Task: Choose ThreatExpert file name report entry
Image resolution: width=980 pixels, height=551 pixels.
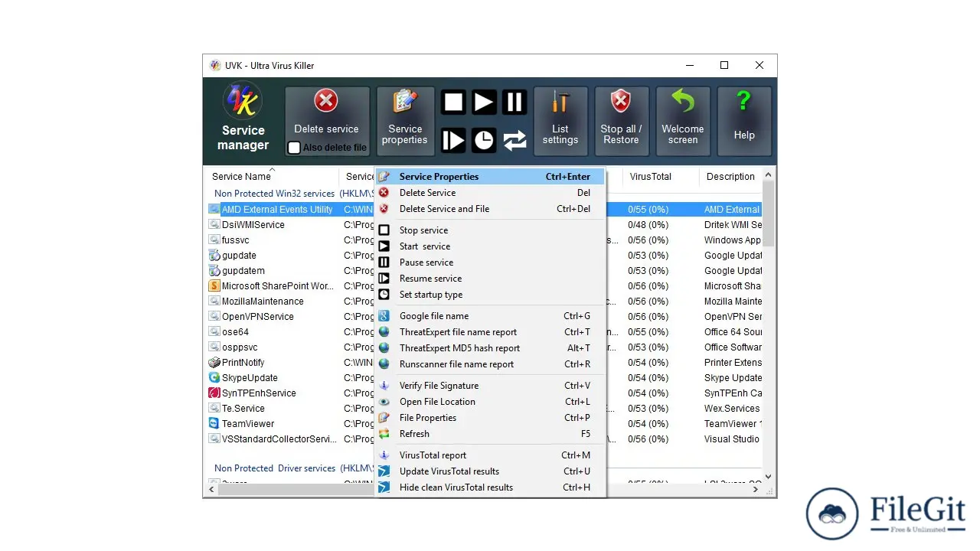Action: [x=490, y=332]
